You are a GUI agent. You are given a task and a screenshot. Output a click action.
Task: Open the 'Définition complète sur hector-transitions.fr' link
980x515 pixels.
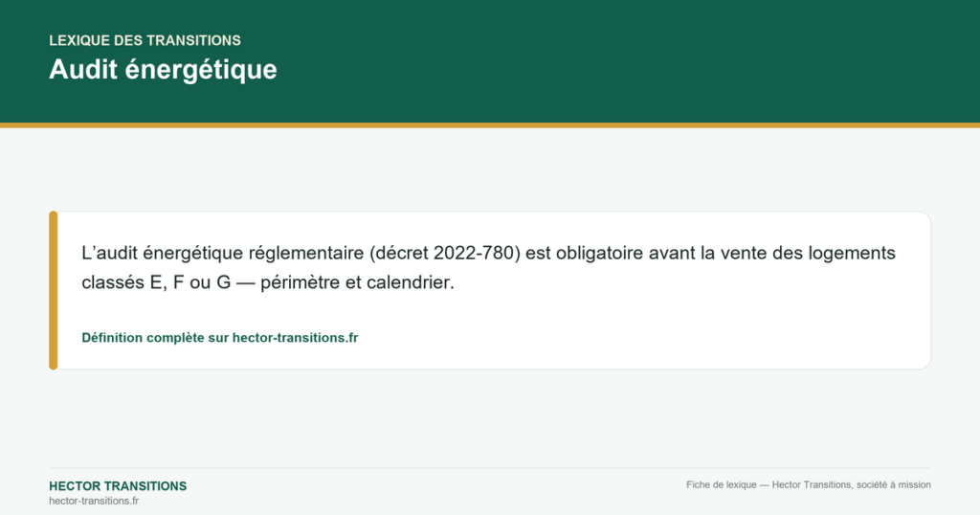(x=220, y=338)
